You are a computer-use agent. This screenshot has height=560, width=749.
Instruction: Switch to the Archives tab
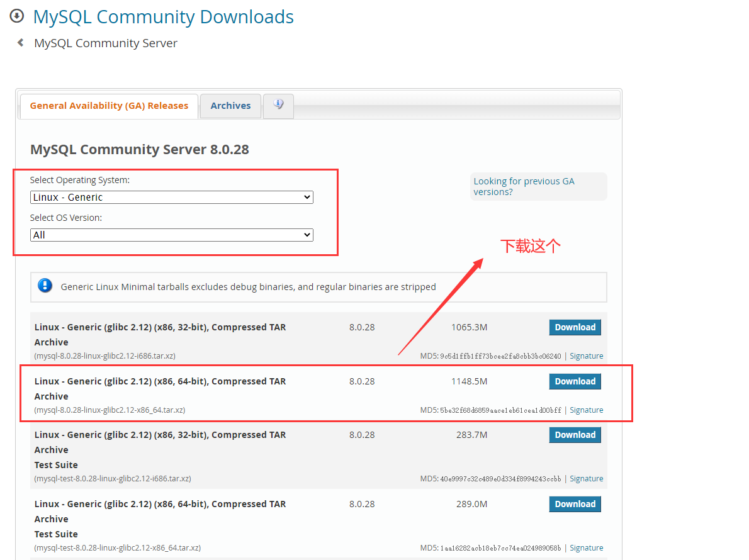click(x=230, y=106)
